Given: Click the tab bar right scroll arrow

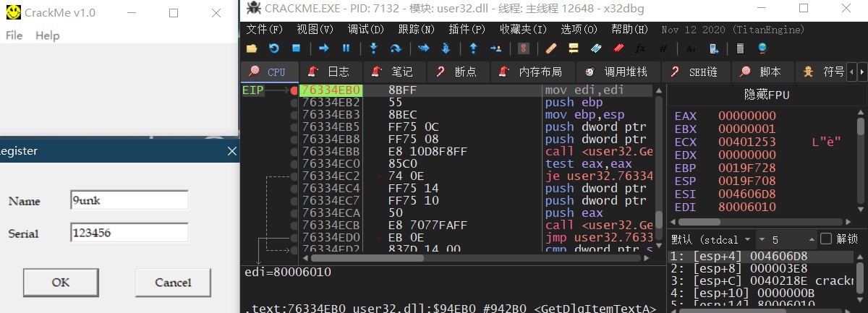Looking at the screenshot, I should [862, 72].
